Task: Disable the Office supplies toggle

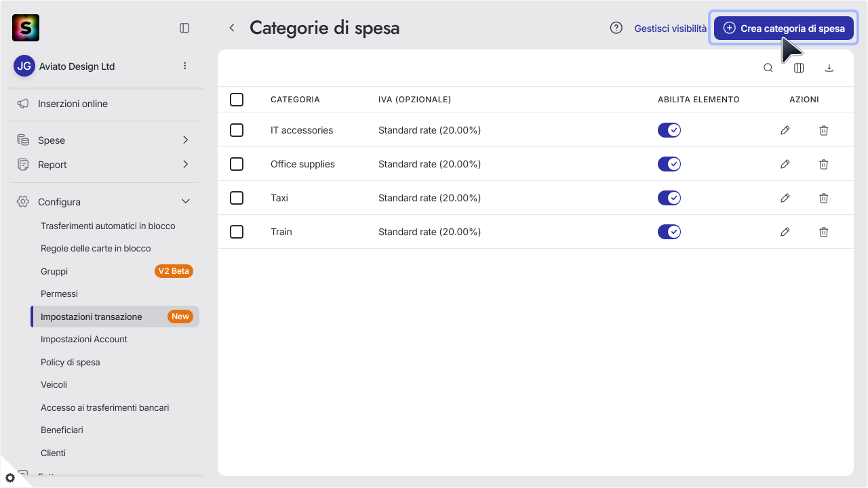Action: [669, 164]
